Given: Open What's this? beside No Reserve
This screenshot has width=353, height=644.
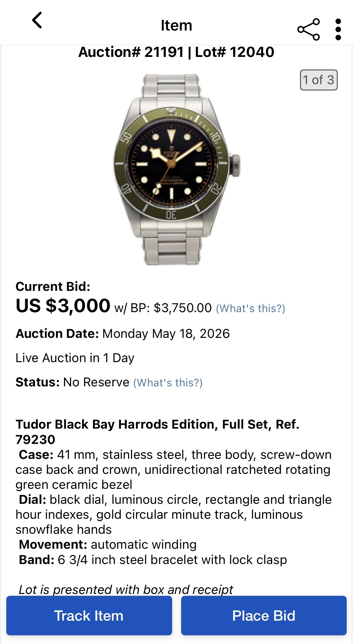Looking at the screenshot, I should pyautogui.click(x=168, y=383).
